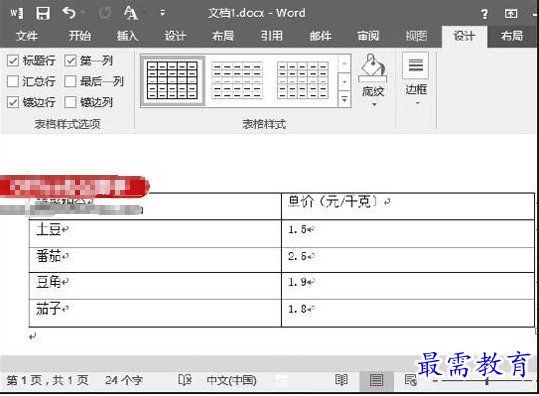
Task: Go to previous row of table styles gallery
Action: click(x=344, y=64)
